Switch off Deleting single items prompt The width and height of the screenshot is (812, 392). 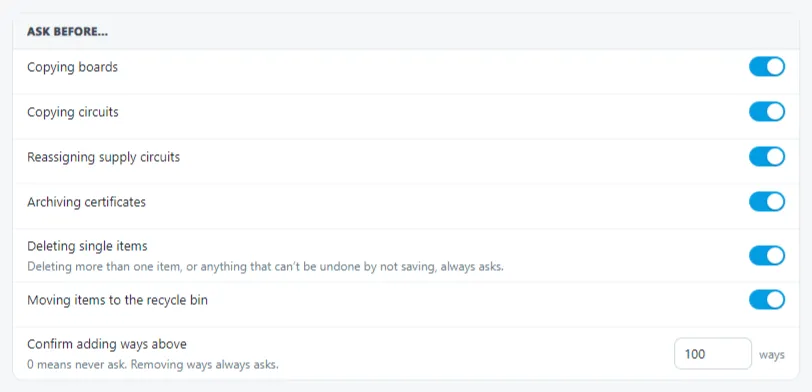[x=767, y=256]
